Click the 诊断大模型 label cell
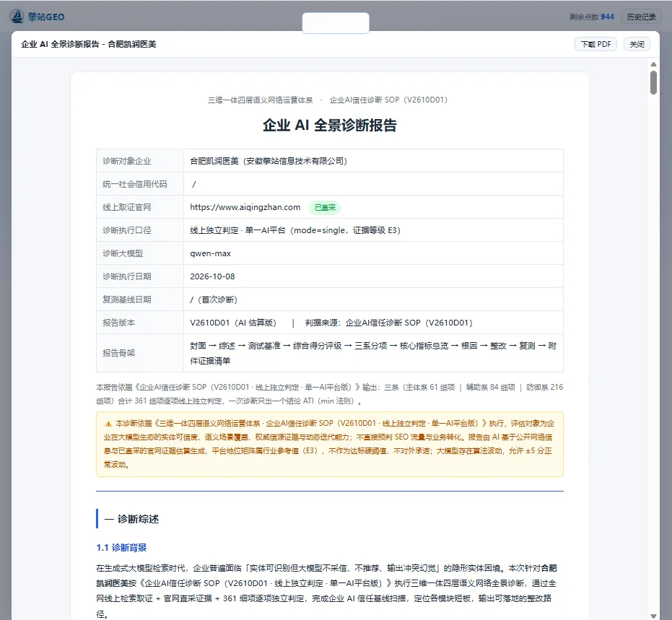The height and width of the screenshot is (620, 672). coord(140,253)
